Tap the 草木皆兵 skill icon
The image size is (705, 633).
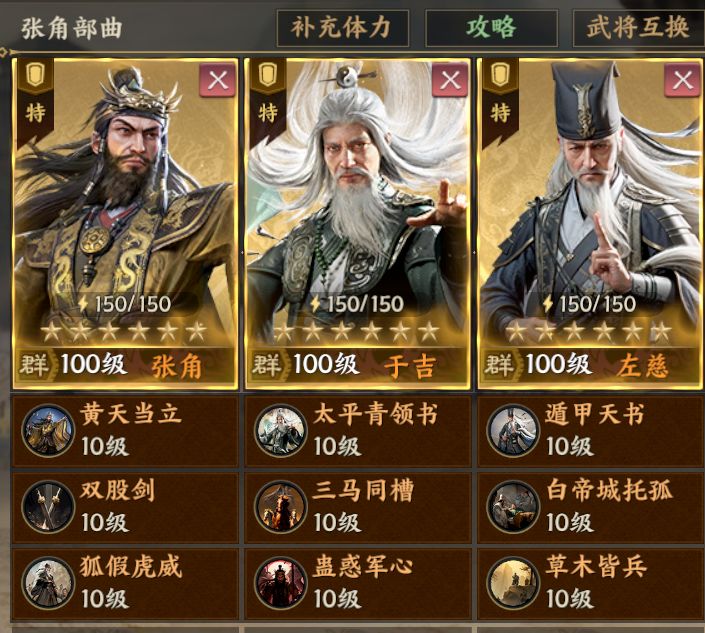tap(513, 583)
